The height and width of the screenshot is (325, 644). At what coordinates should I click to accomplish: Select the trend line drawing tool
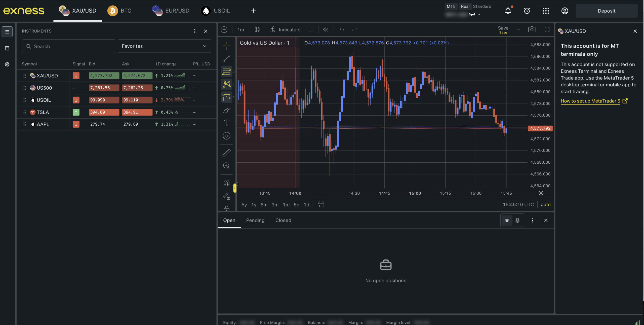coord(226,59)
